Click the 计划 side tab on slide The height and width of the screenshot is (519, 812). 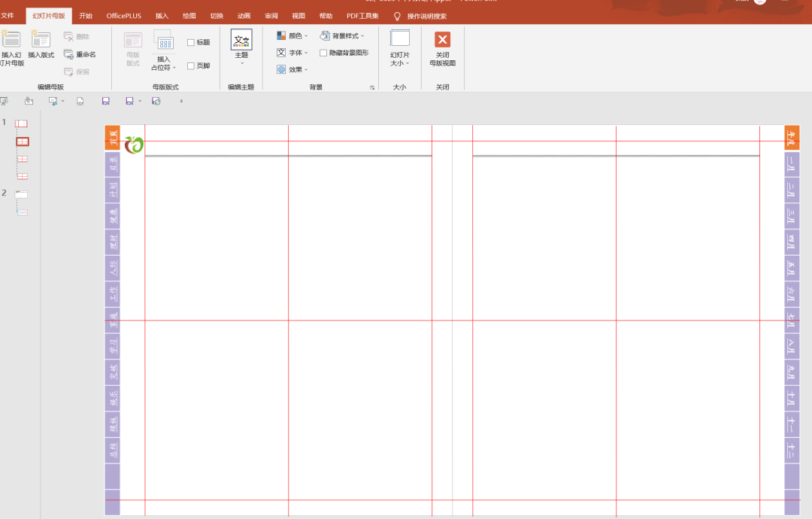tap(112, 190)
